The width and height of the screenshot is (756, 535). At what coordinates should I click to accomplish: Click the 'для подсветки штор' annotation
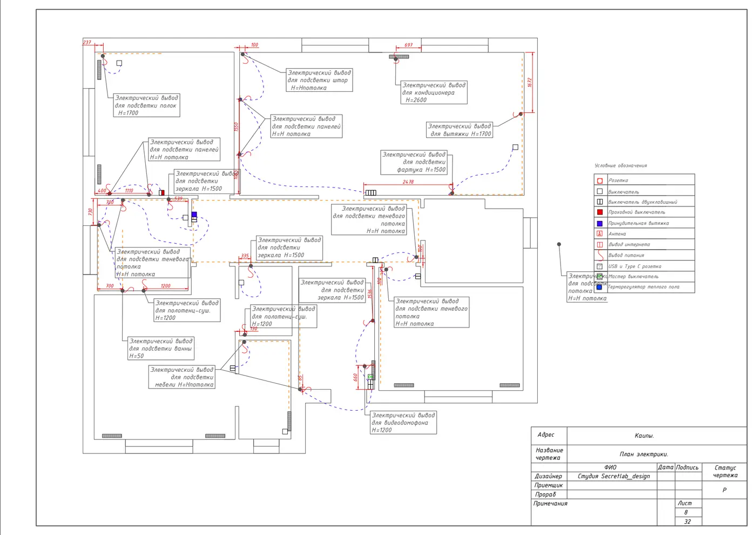[x=319, y=80]
